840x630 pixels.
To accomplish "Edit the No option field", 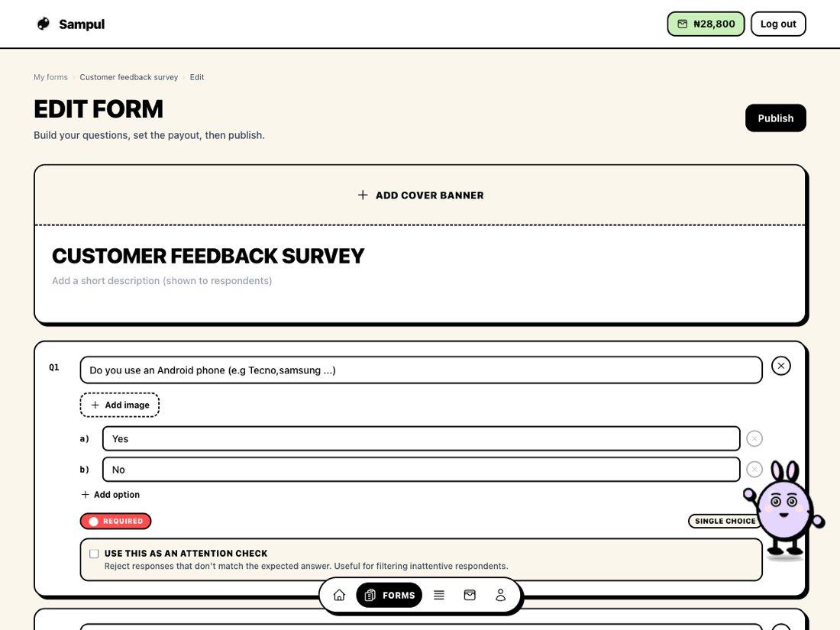I will 421,470.
